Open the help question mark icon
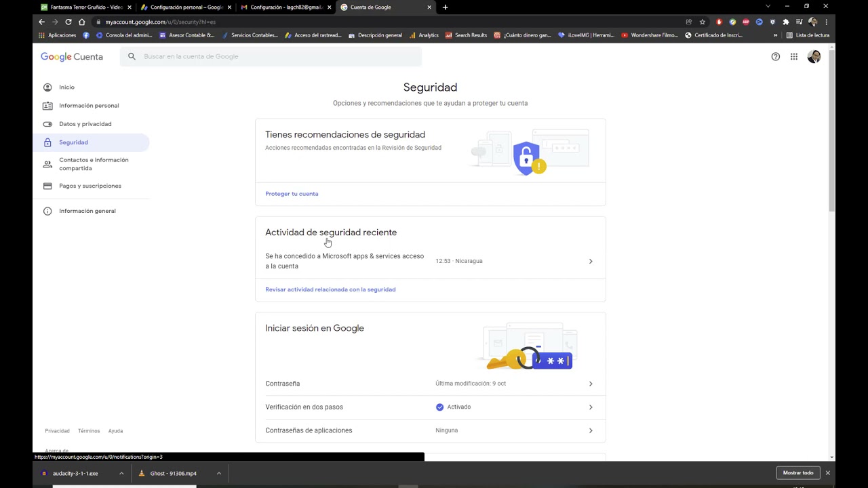Screen dimensions: 868x488 (x=776, y=56)
